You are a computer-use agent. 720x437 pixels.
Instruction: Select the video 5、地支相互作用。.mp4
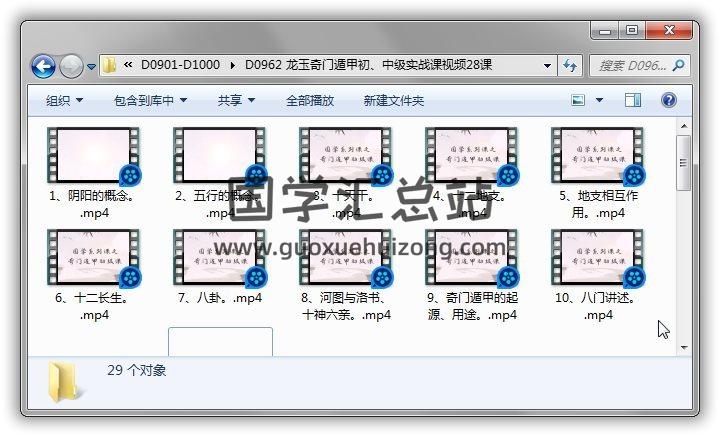(598, 174)
